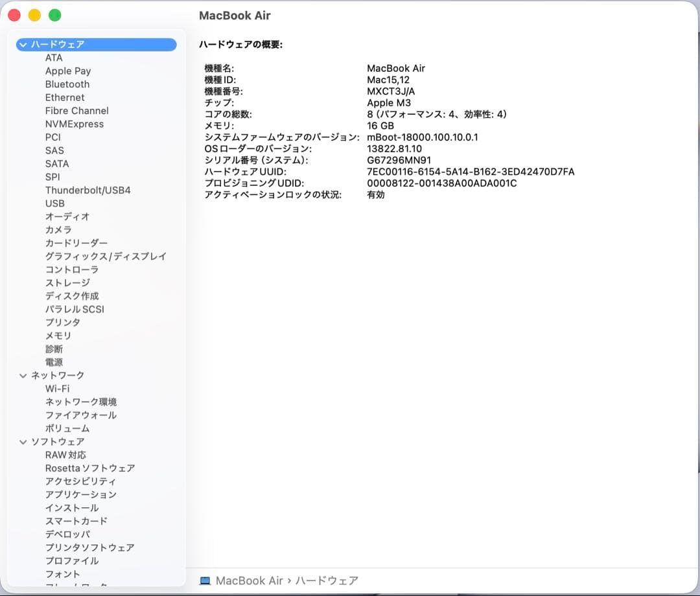Select USB in the sidebar

pos(55,203)
